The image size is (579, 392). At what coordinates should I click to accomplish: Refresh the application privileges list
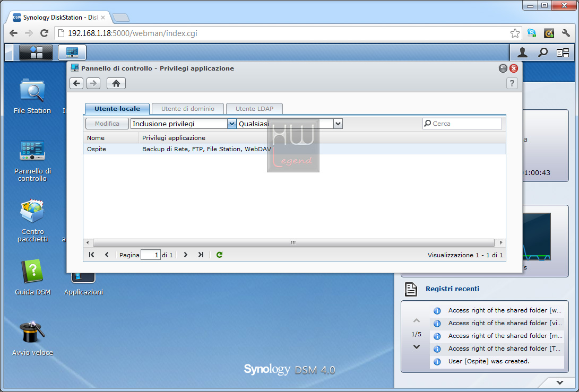tap(219, 255)
